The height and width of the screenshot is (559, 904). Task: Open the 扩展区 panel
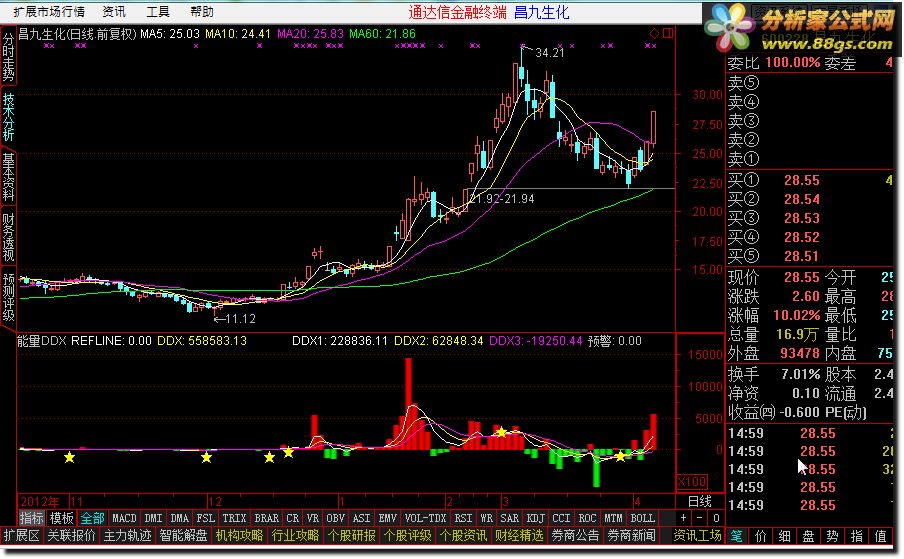point(21,536)
